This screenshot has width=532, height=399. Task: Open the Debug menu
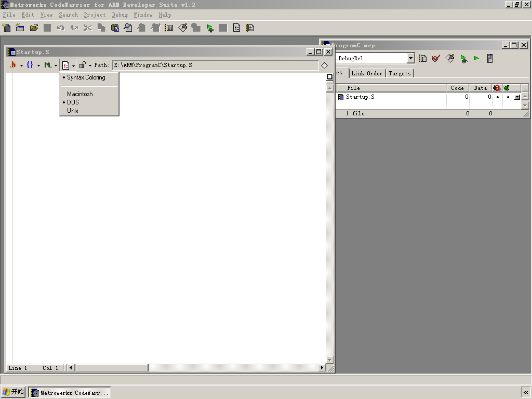click(120, 15)
